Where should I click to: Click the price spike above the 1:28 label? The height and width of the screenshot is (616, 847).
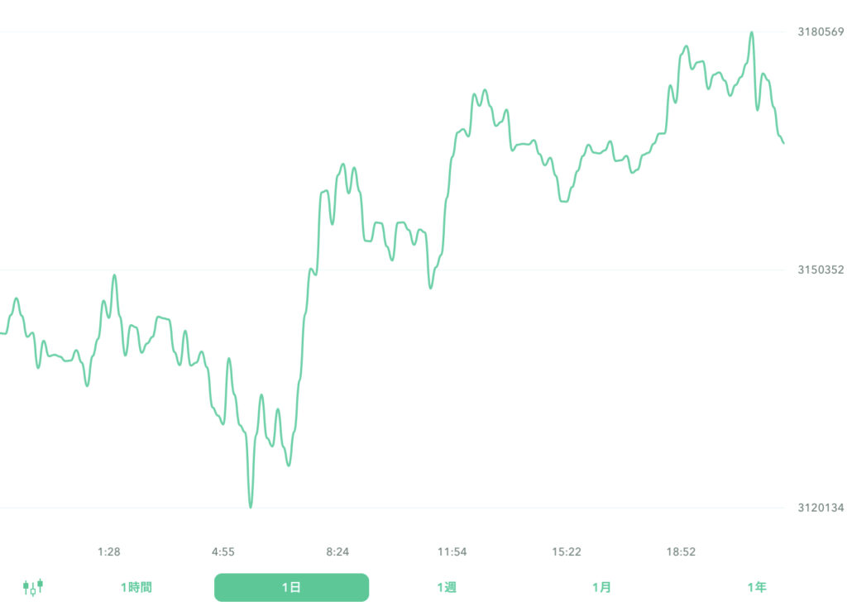[x=114, y=275]
